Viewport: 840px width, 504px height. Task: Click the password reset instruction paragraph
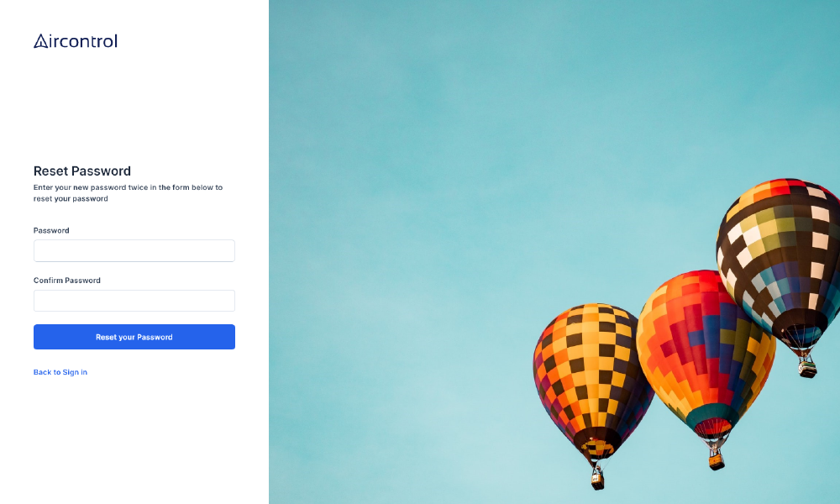pyautogui.click(x=128, y=193)
